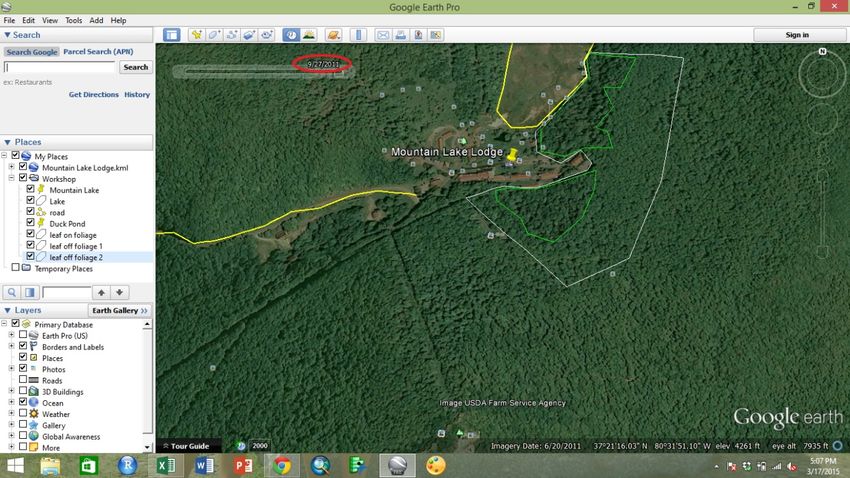Viewport: 850px width, 478px height.
Task: Expand the Mountain Lake Lodge.kml tree node
Action: [11, 167]
